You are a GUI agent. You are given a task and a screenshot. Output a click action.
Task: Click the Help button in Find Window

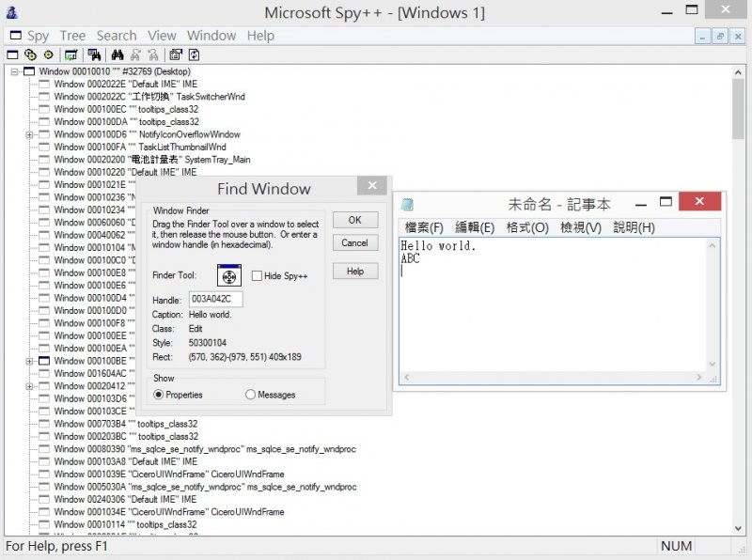point(355,272)
